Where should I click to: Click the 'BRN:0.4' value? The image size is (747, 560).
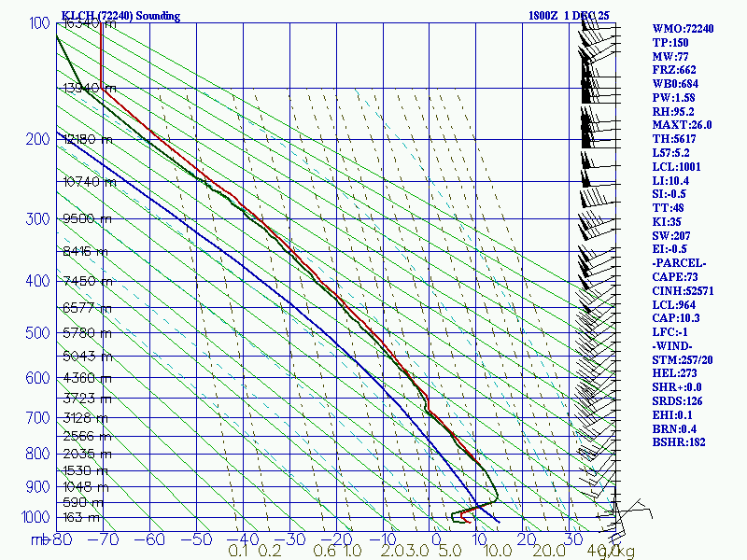click(674, 428)
